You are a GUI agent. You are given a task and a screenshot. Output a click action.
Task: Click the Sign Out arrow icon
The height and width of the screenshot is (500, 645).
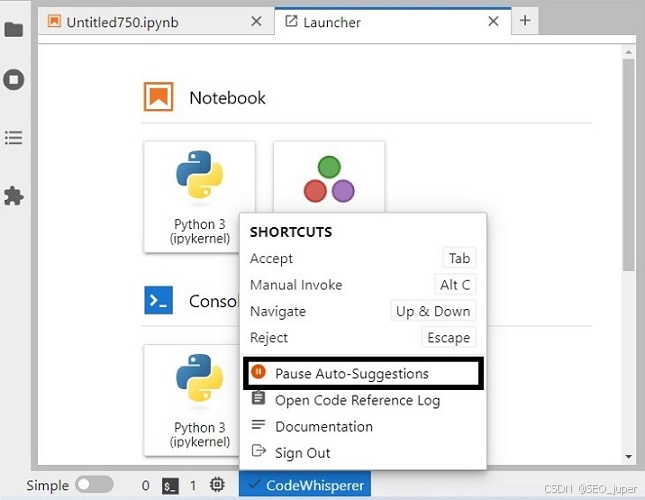pos(259,451)
